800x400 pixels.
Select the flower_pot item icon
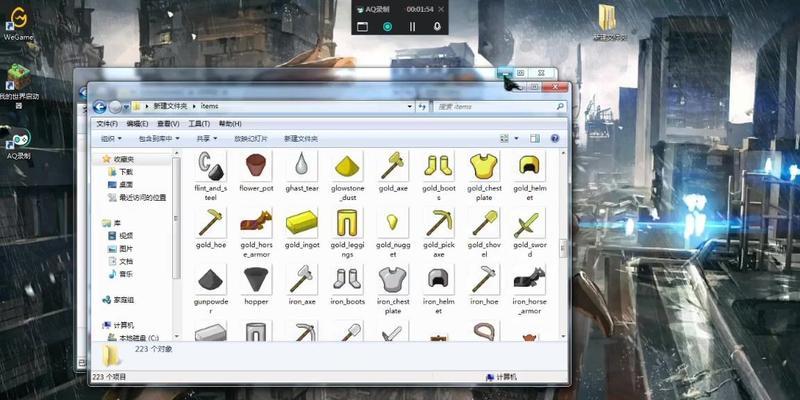click(256, 166)
